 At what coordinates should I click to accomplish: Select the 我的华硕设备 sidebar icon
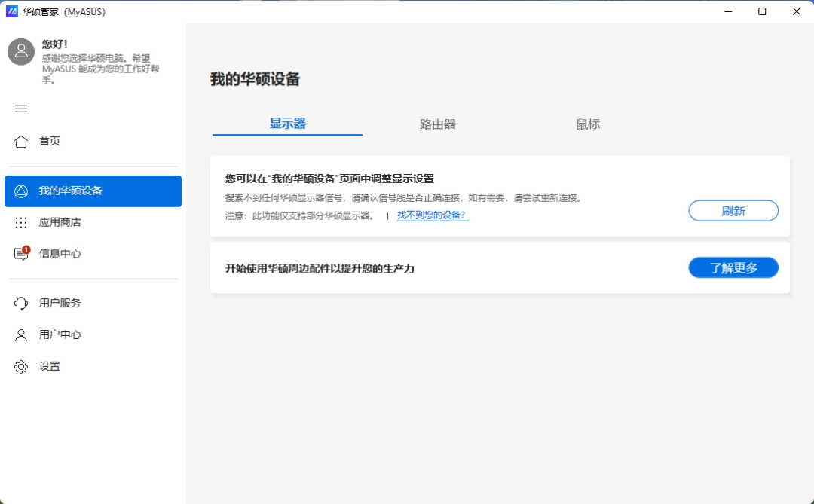coord(20,191)
